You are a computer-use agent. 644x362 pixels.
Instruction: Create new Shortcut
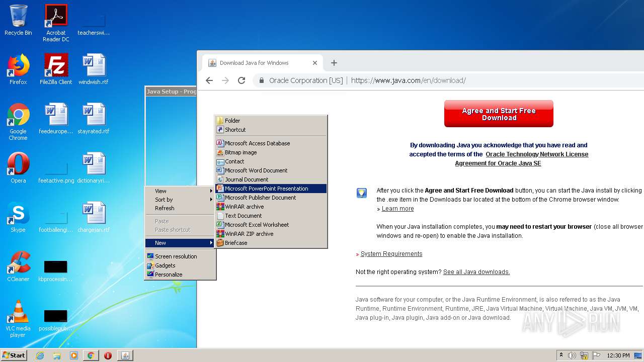[x=271, y=130]
